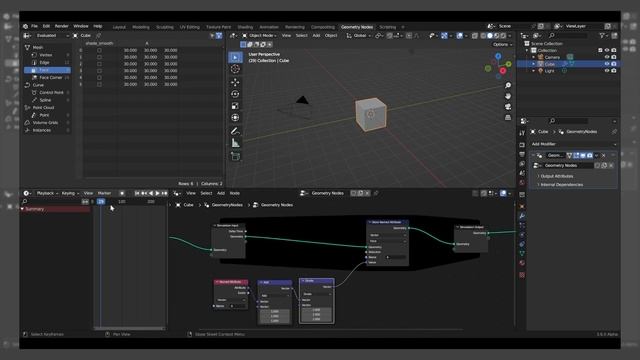Image resolution: width=640 pixels, height=360 pixels.
Task: Hide Cube in viewport via eye icon
Action: pyautogui.click(x=607, y=64)
